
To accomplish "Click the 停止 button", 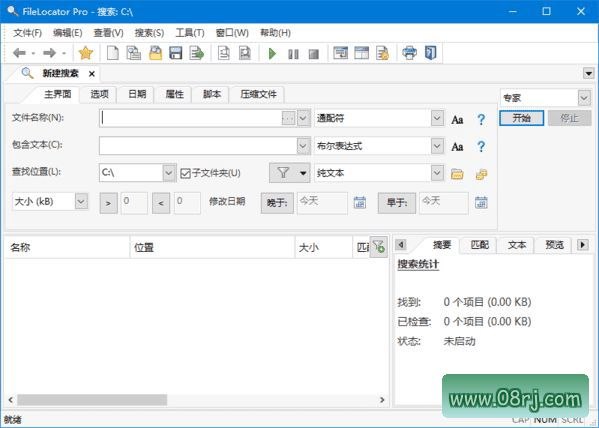I will (x=569, y=118).
